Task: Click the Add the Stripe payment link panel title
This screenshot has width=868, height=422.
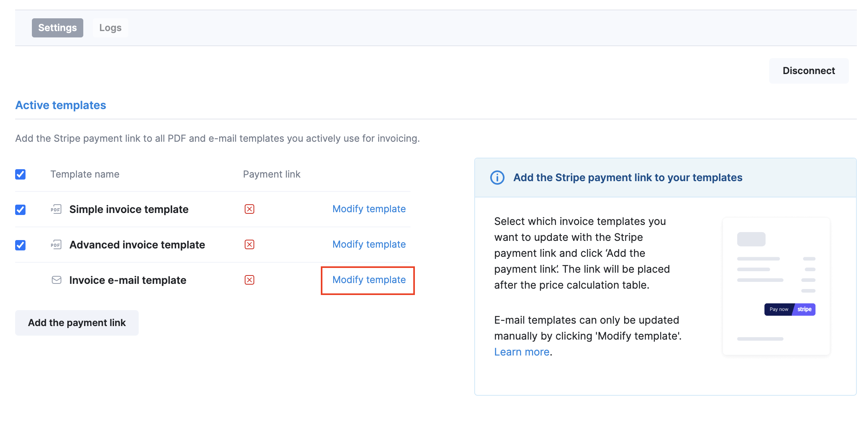Action: [x=628, y=178]
